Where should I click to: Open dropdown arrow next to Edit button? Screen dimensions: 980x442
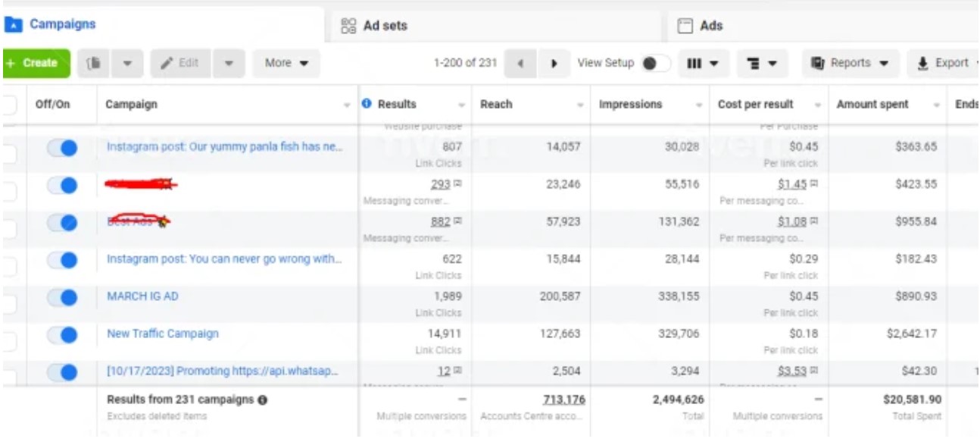pos(229,64)
